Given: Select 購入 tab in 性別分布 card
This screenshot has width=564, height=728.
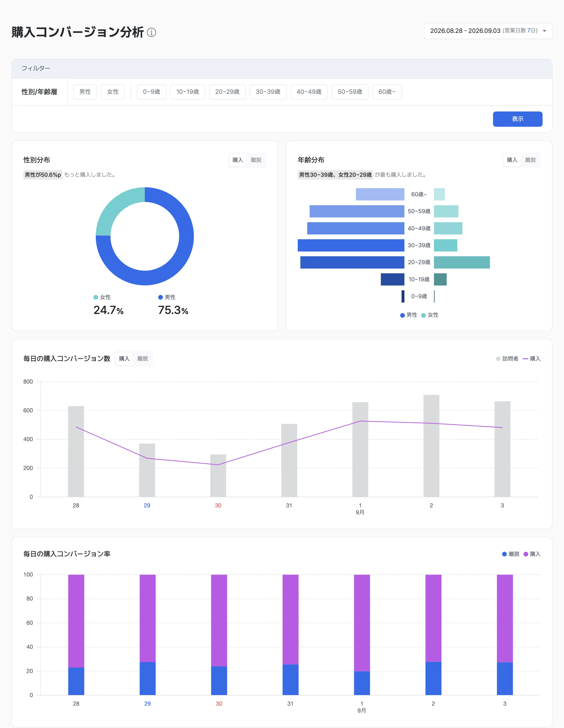Looking at the screenshot, I should click(238, 160).
